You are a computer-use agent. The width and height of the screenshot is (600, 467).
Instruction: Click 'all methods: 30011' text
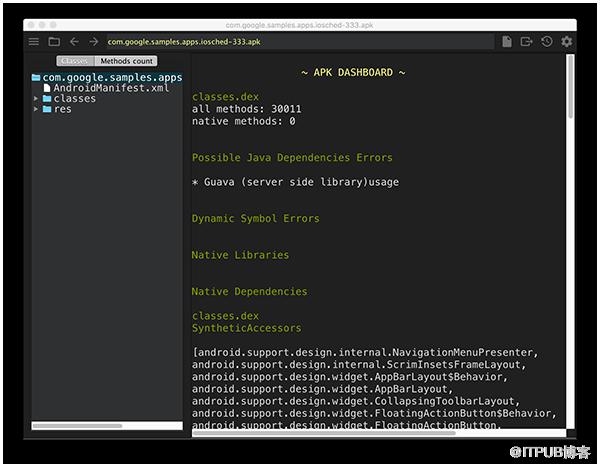pyautogui.click(x=247, y=109)
